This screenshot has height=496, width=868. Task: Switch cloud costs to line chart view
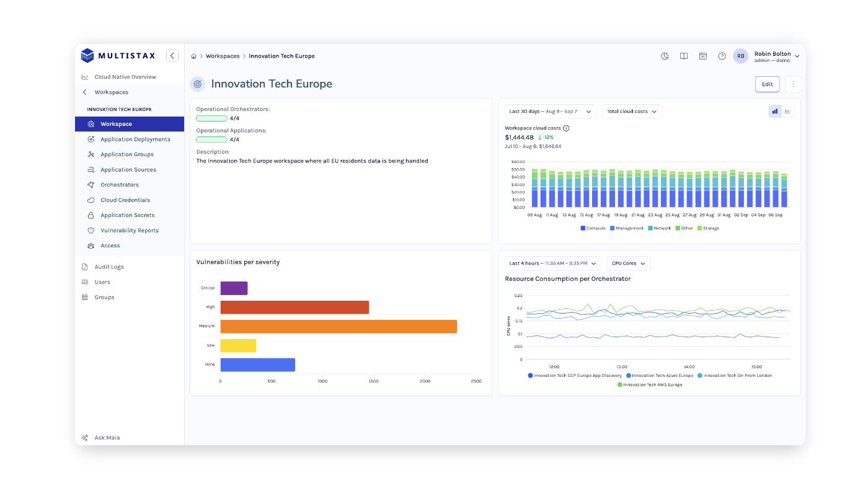click(x=788, y=111)
